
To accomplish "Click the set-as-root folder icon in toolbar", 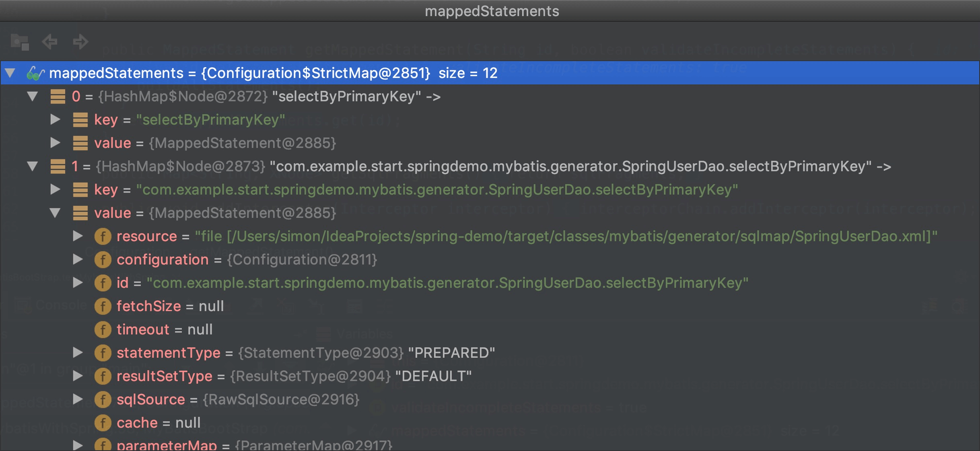I will click(20, 42).
